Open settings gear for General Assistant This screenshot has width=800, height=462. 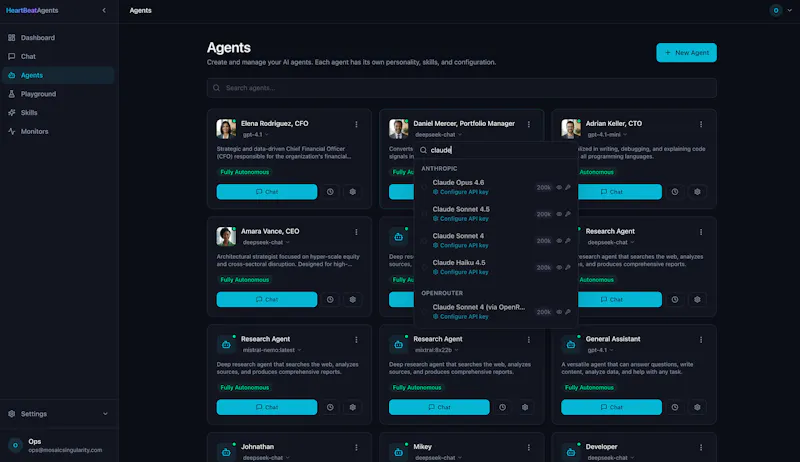pyautogui.click(x=697, y=407)
